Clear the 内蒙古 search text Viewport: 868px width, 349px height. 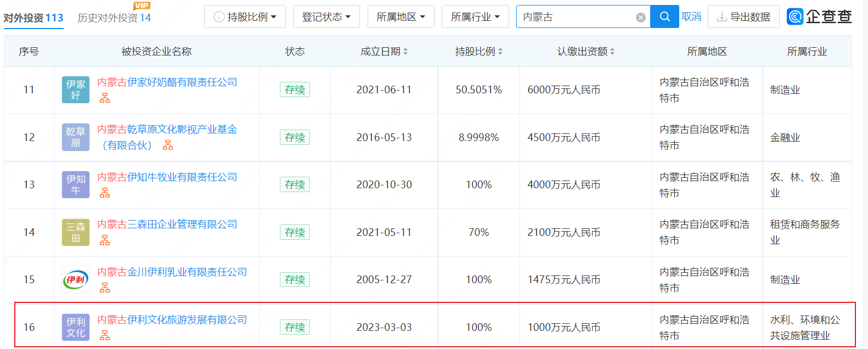coord(640,18)
